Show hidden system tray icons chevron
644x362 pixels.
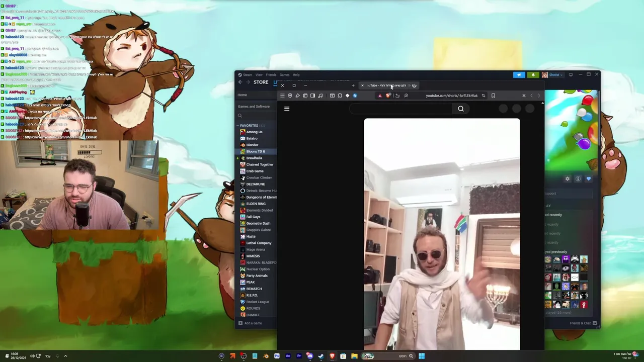coord(65,356)
